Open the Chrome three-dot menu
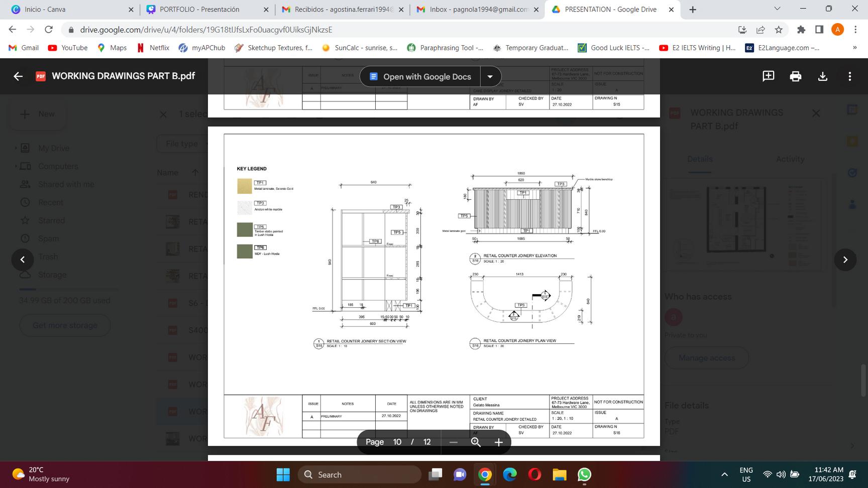Screen dimensions: 868x488 coord(855,30)
